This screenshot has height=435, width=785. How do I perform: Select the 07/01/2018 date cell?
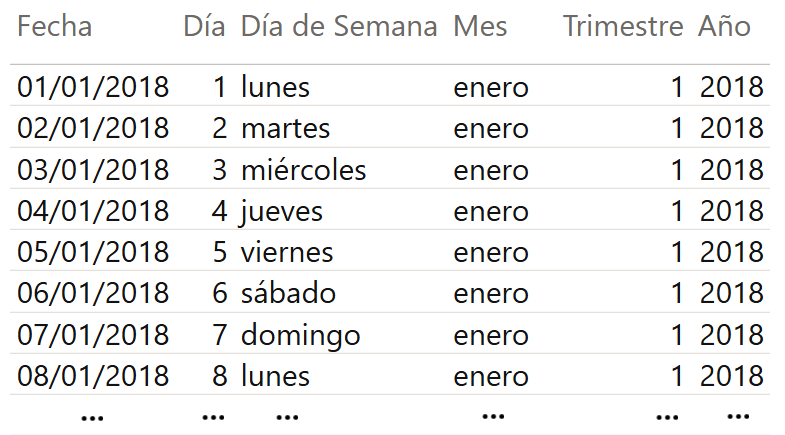click(x=93, y=335)
